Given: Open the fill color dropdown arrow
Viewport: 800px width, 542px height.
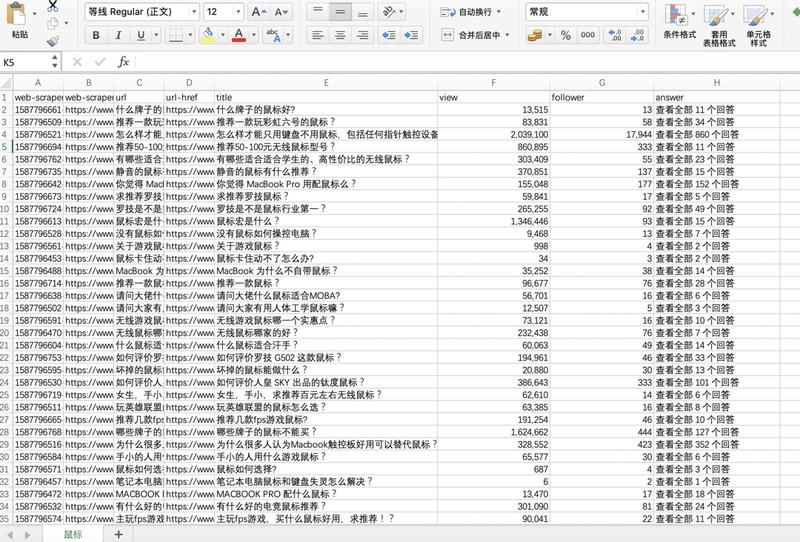Looking at the screenshot, I should pos(222,35).
